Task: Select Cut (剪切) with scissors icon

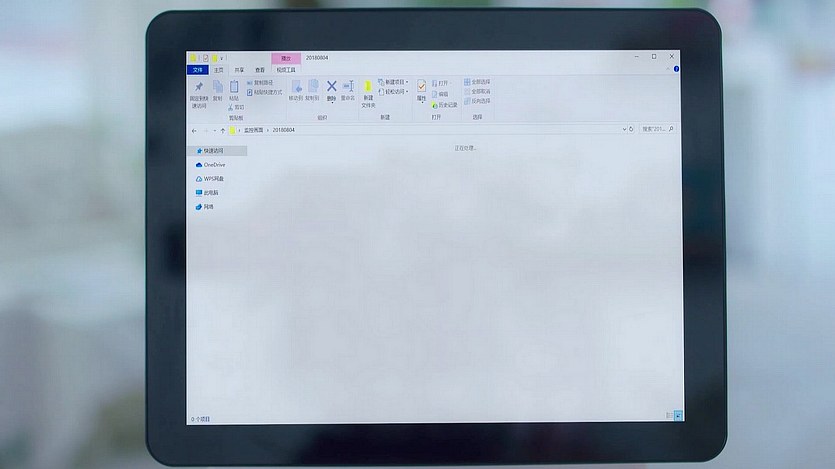Action: click(x=236, y=108)
